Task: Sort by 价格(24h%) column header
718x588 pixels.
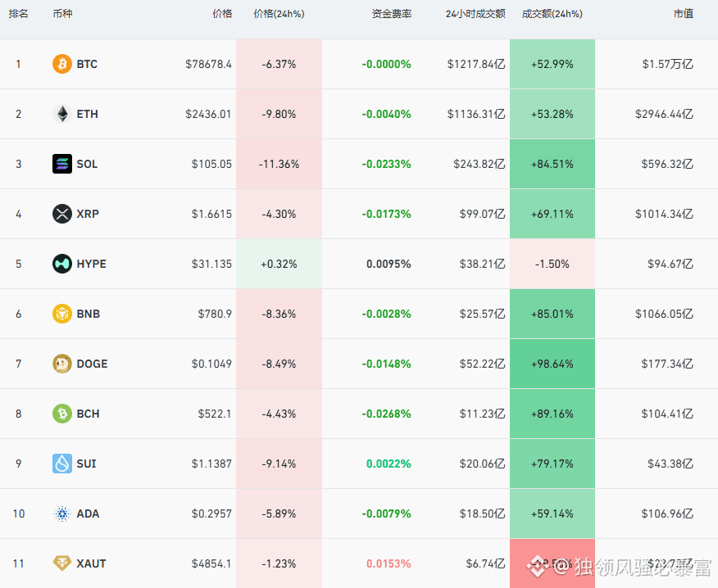Action: (279, 14)
